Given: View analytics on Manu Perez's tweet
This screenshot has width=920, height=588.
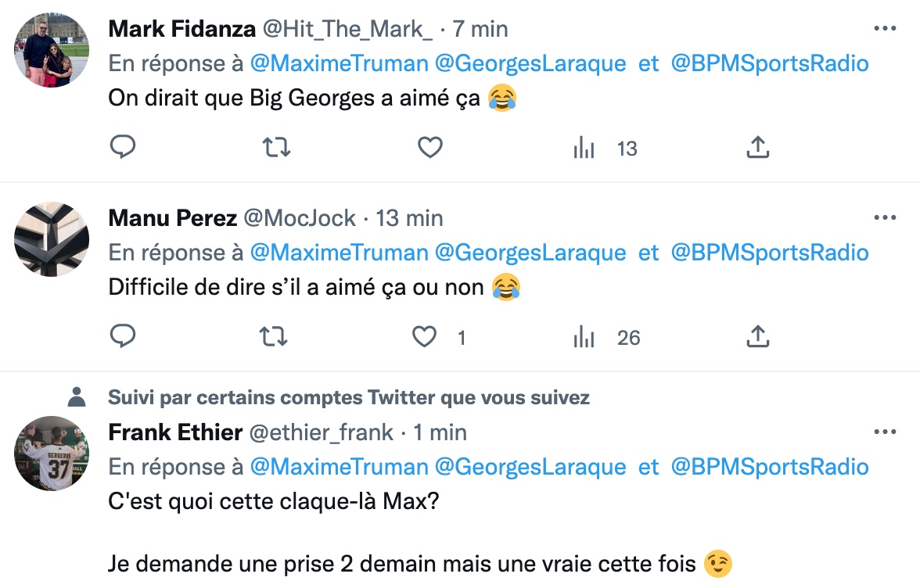Looking at the screenshot, I should click(584, 338).
